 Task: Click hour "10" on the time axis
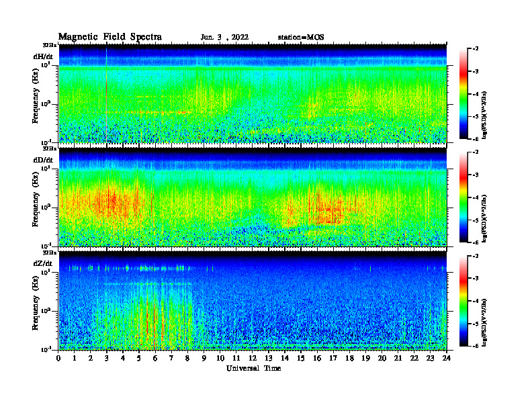[220, 358]
